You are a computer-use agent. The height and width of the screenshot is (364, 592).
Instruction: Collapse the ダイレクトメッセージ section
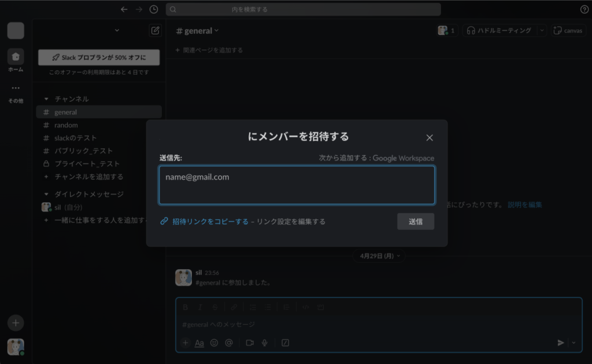(47, 194)
